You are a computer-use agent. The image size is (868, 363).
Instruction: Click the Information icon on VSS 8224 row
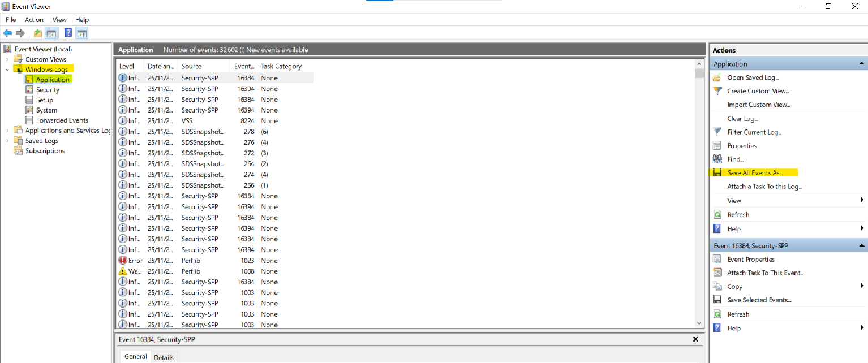123,121
